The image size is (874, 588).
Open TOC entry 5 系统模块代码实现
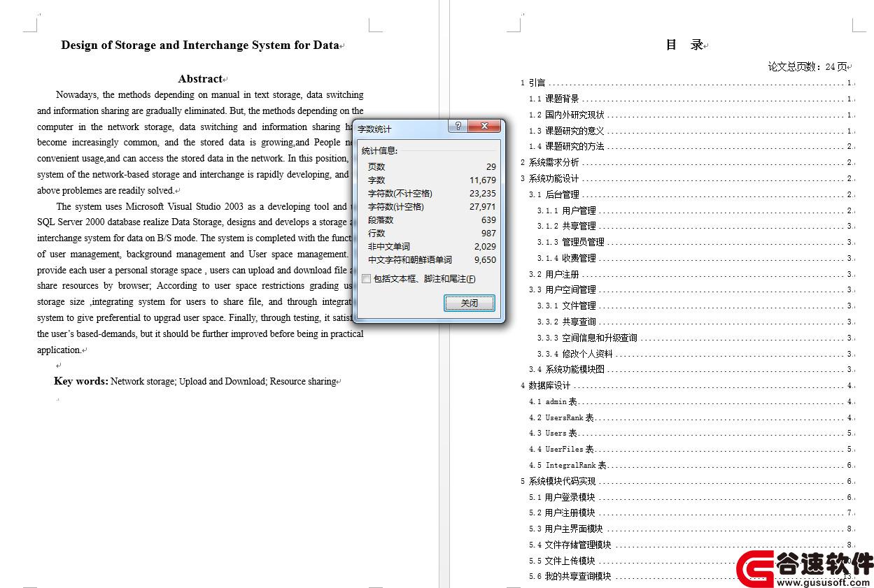tap(686, 481)
